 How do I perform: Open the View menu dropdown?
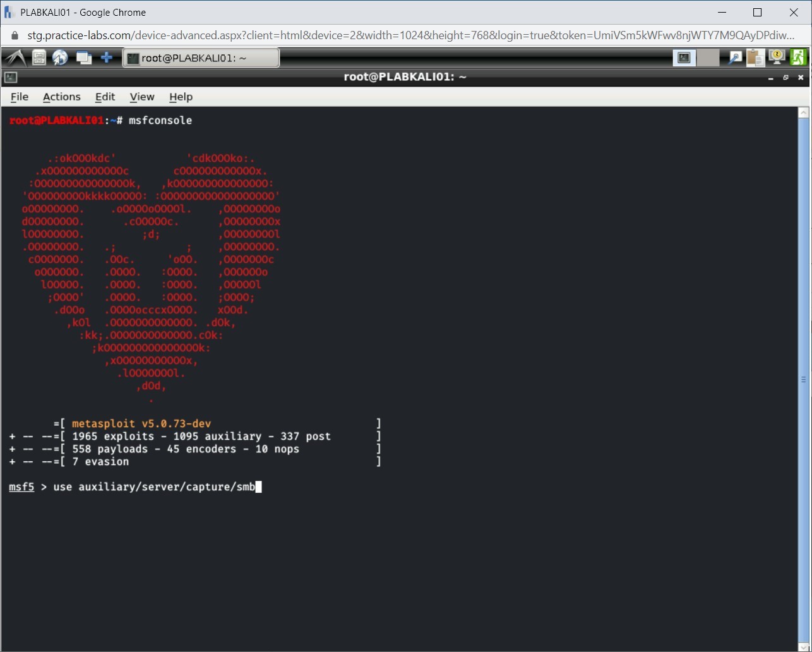[x=141, y=97]
